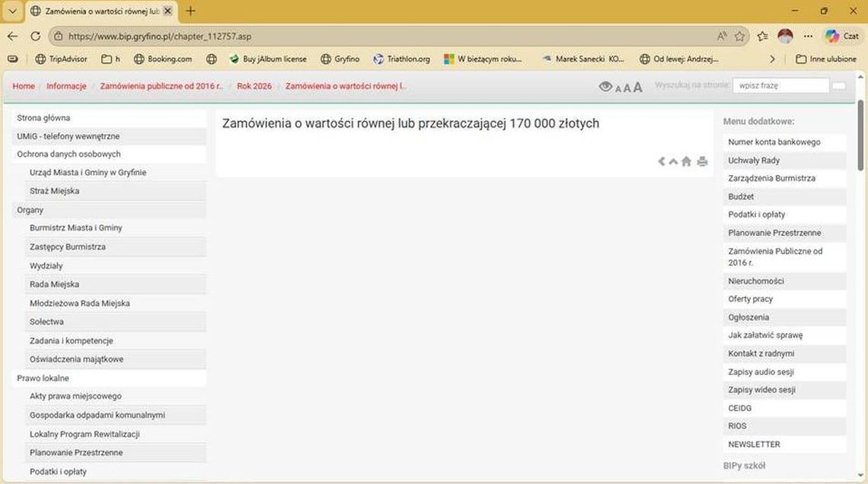Open the Copilot Czat button
The width and height of the screenshot is (868, 484).
841,36
